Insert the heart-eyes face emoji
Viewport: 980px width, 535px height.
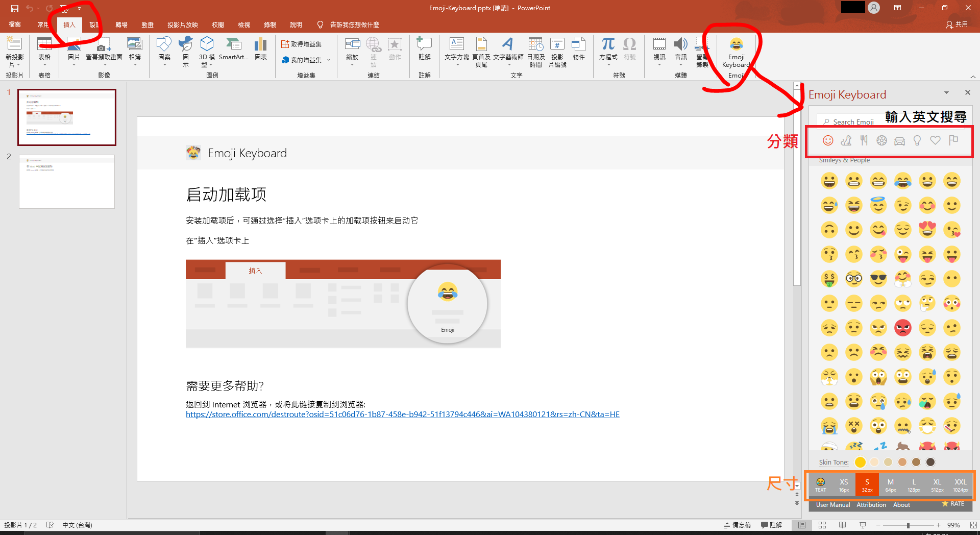pyautogui.click(x=927, y=230)
